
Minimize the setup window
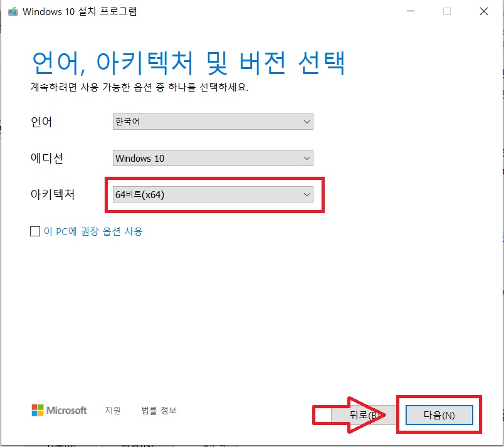pos(411,11)
